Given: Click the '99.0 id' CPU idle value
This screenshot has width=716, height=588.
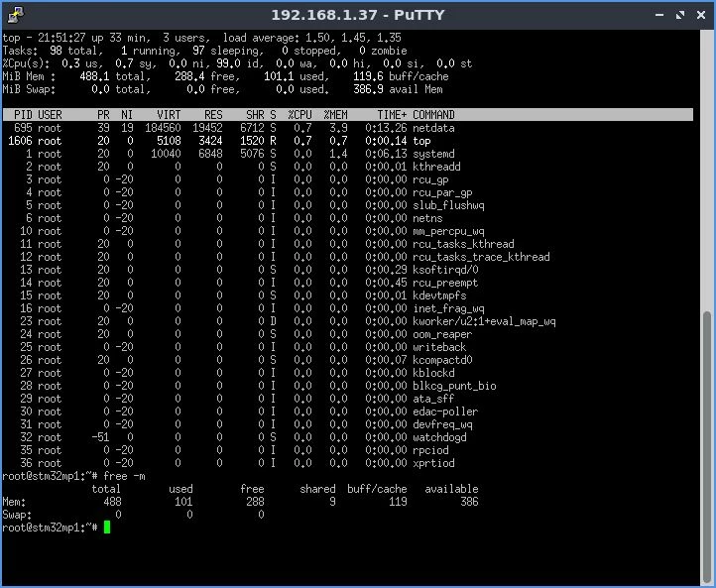Looking at the screenshot, I should pos(237,63).
